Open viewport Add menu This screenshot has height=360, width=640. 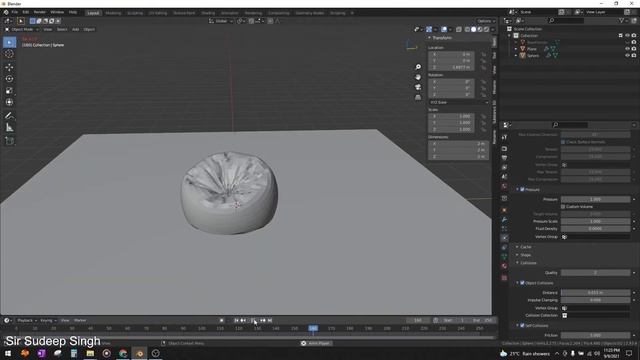[x=76, y=29]
